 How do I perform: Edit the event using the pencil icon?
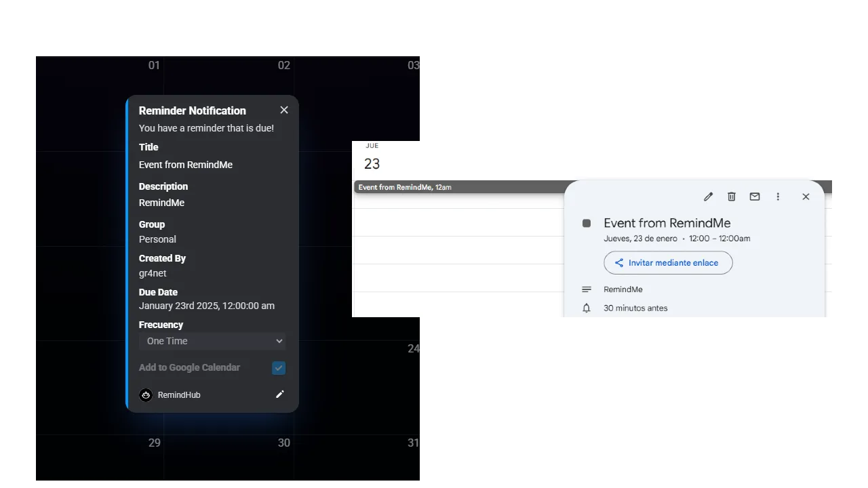(708, 197)
